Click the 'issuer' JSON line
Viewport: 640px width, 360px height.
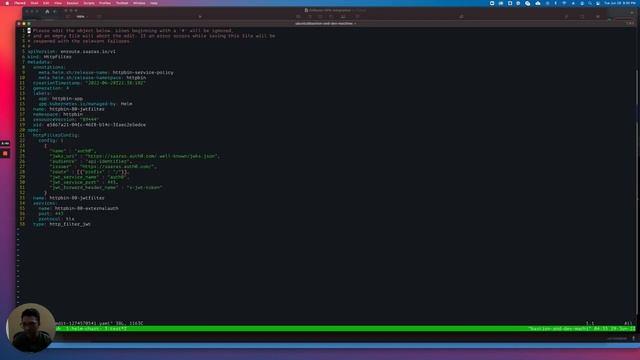(x=103, y=167)
